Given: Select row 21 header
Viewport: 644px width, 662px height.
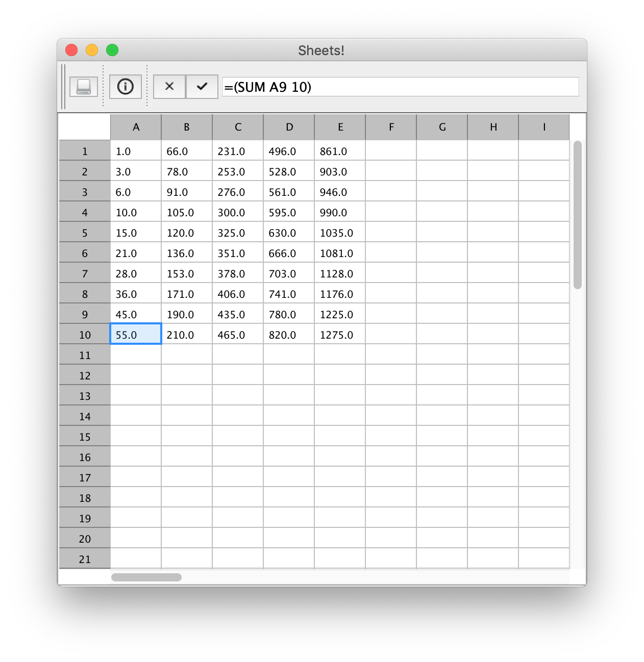Looking at the screenshot, I should [x=85, y=559].
